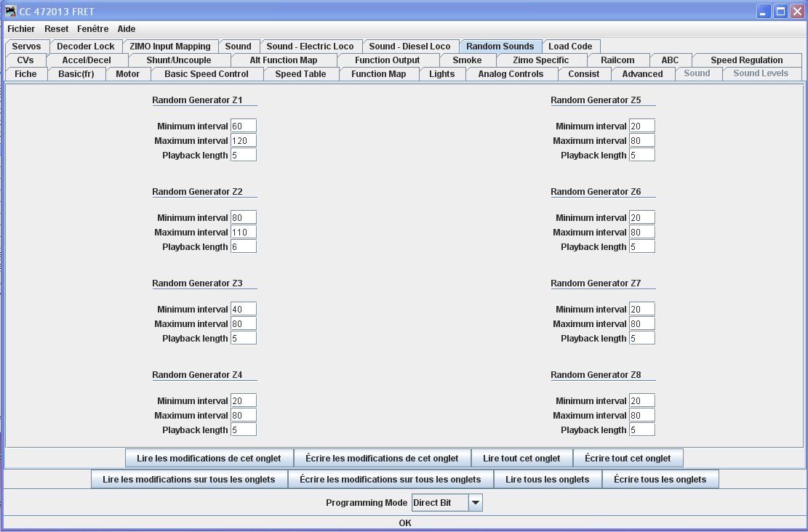Click Lire tous les onglets button
808x532 pixels.
(547, 480)
